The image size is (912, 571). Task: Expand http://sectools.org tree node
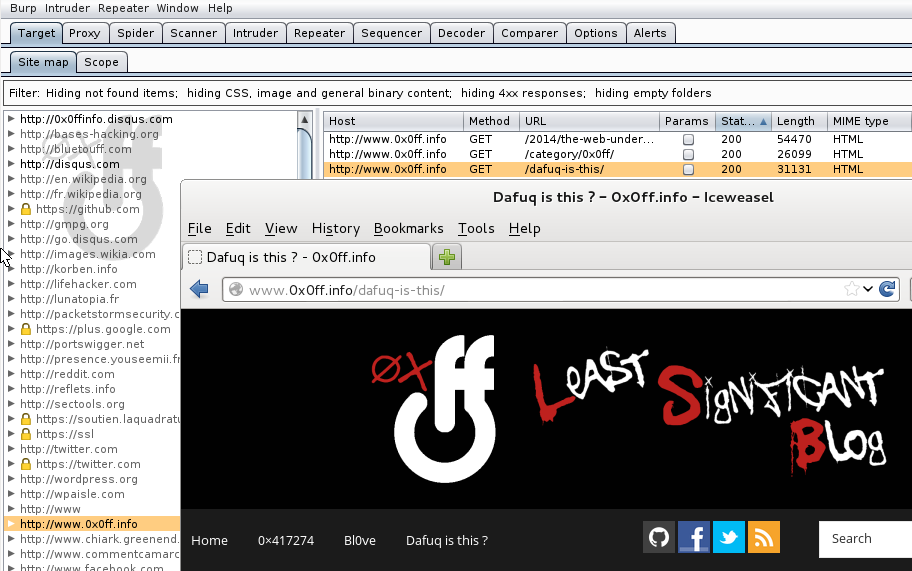tap(10, 404)
